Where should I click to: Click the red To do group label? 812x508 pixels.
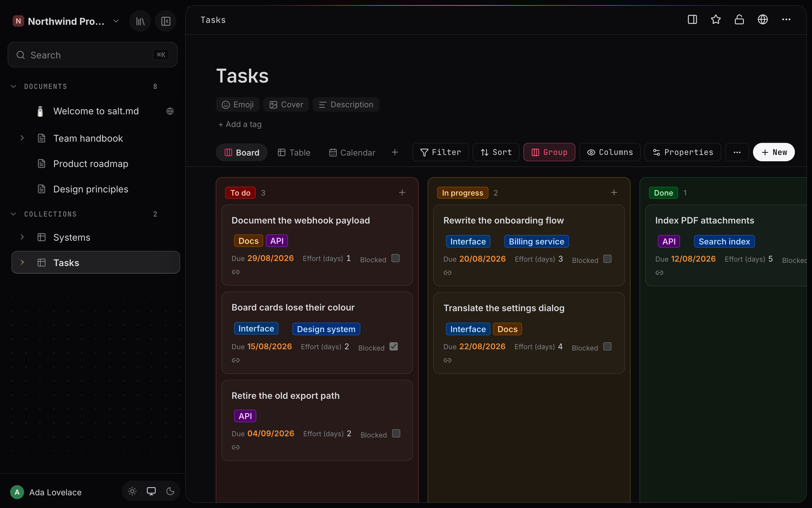point(240,193)
